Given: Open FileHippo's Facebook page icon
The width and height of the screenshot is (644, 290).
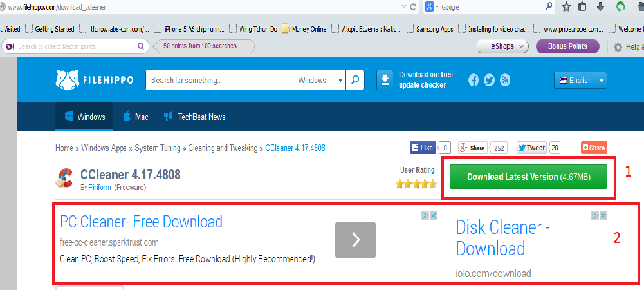Looking at the screenshot, I should [x=474, y=80].
